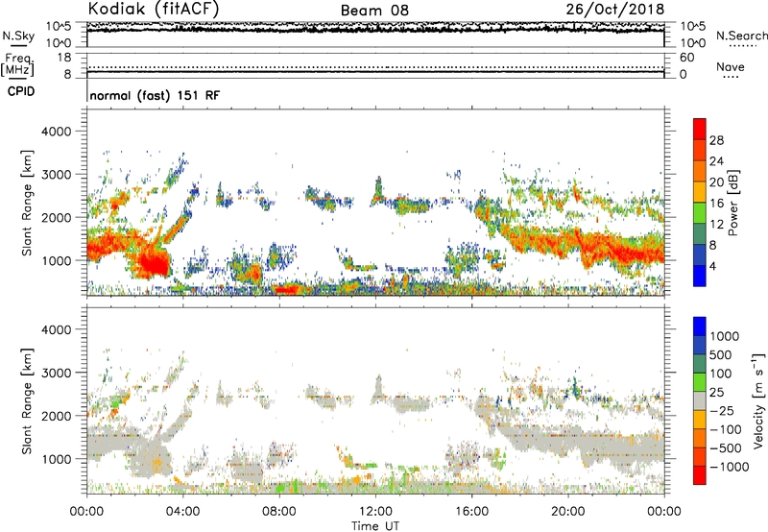768x532 pixels.
Task: Click the "Slant Range [km]" label of the velocity panel
Action: tap(27, 401)
